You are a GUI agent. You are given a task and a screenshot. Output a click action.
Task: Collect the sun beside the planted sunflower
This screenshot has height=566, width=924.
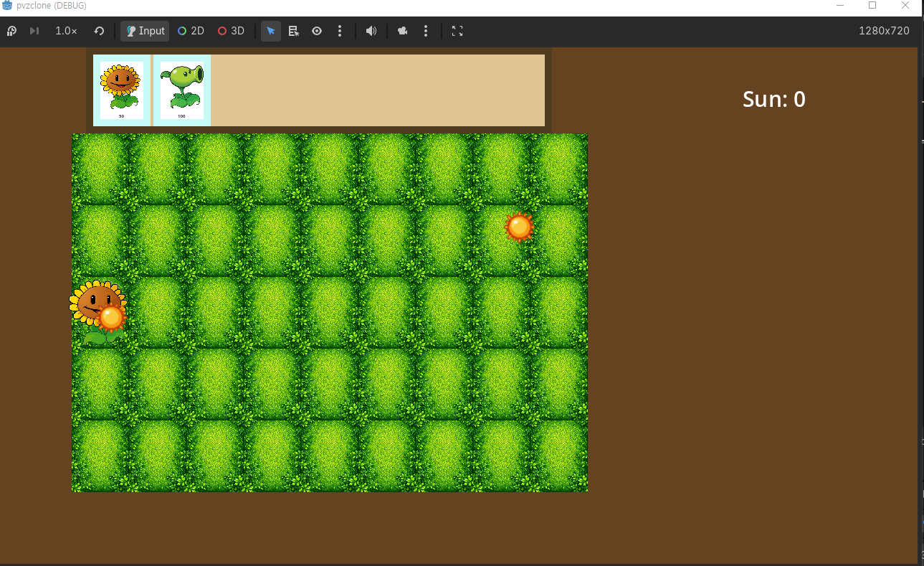(111, 316)
